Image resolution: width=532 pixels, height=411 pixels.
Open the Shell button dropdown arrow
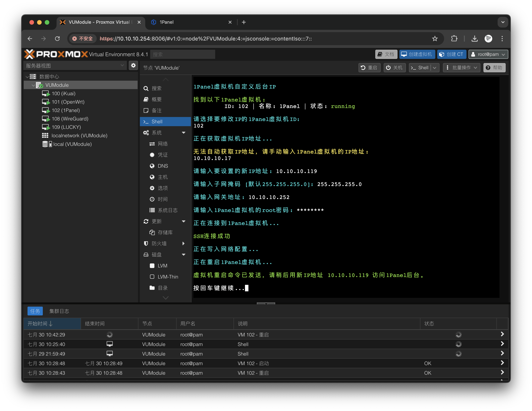coord(435,68)
